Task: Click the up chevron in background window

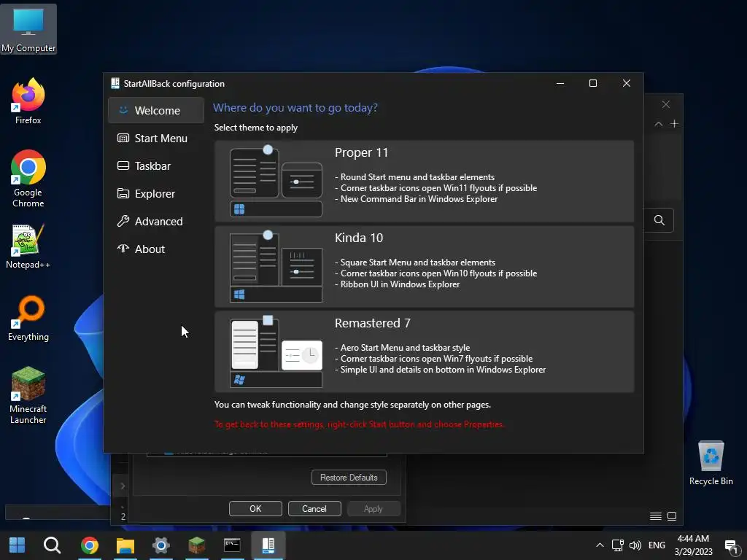Action: click(x=659, y=124)
